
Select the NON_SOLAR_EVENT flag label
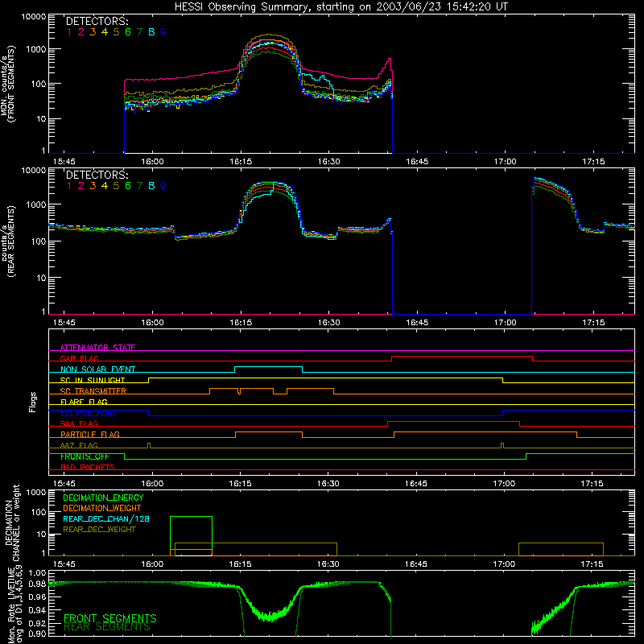[x=97, y=369]
